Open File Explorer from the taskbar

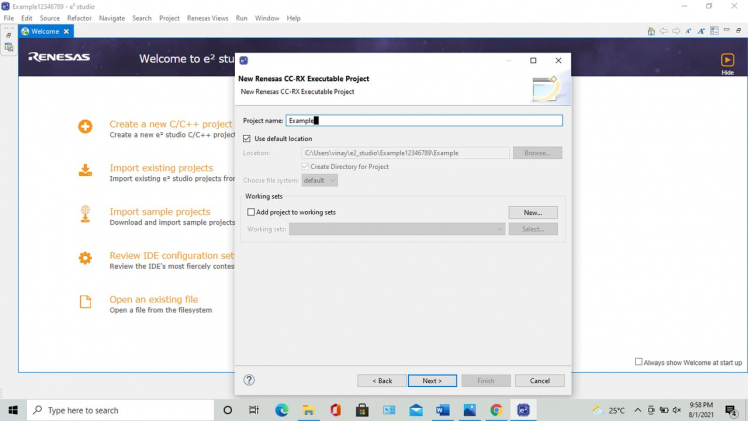pos(308,410)
